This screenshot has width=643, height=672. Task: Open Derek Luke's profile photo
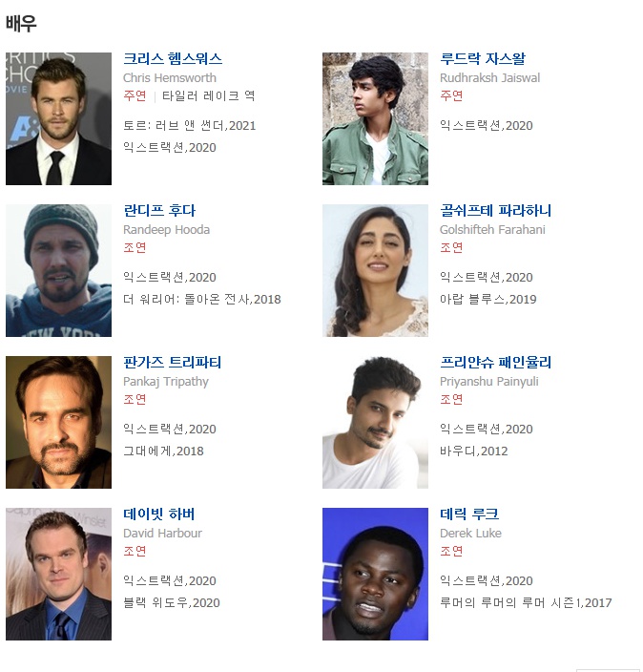375,574
